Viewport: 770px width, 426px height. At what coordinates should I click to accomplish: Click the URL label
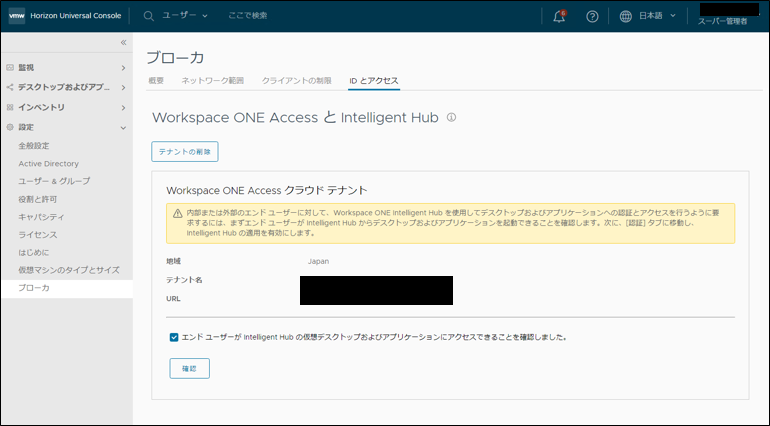tap(173, 299)
